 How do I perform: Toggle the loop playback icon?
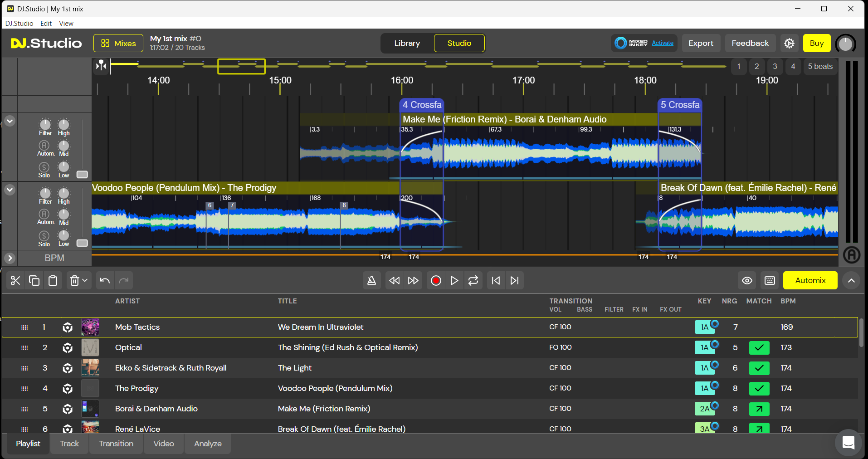click(473, 281)
